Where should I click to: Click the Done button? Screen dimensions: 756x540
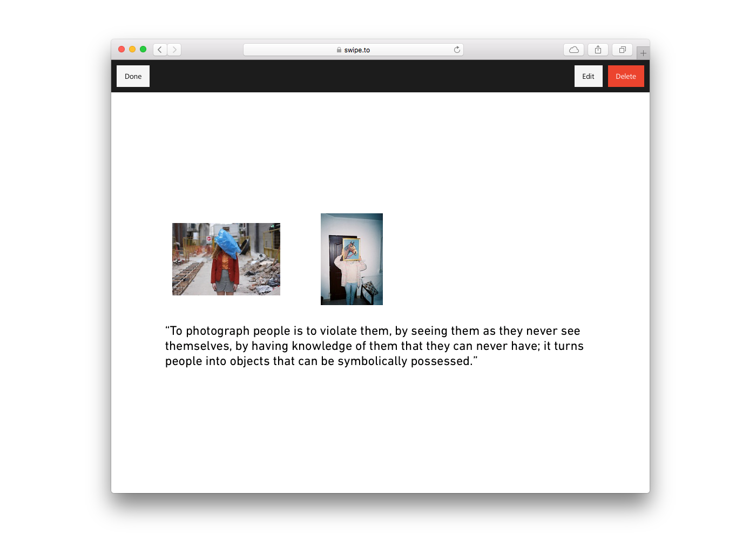133,76
